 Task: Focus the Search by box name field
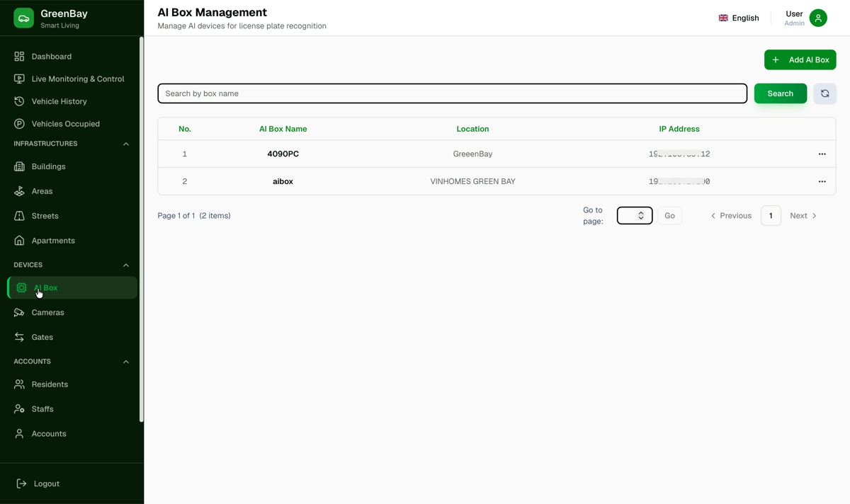pyautogui.click(x=452, y=93)
